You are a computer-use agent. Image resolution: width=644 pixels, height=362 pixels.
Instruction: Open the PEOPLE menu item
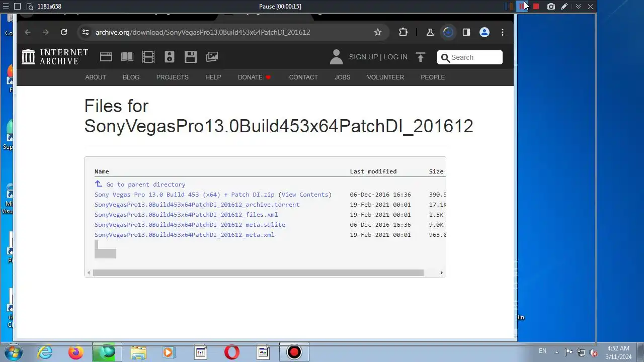pos(433,77)
